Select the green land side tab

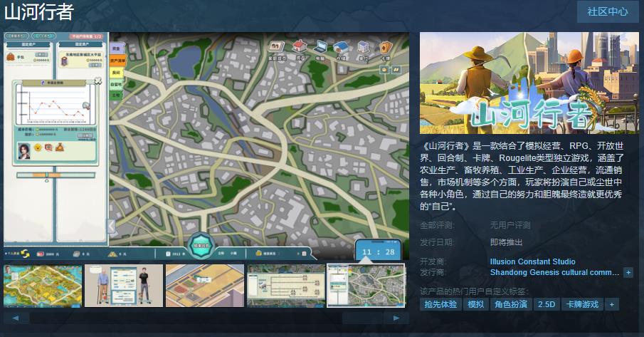pos(116,95)
